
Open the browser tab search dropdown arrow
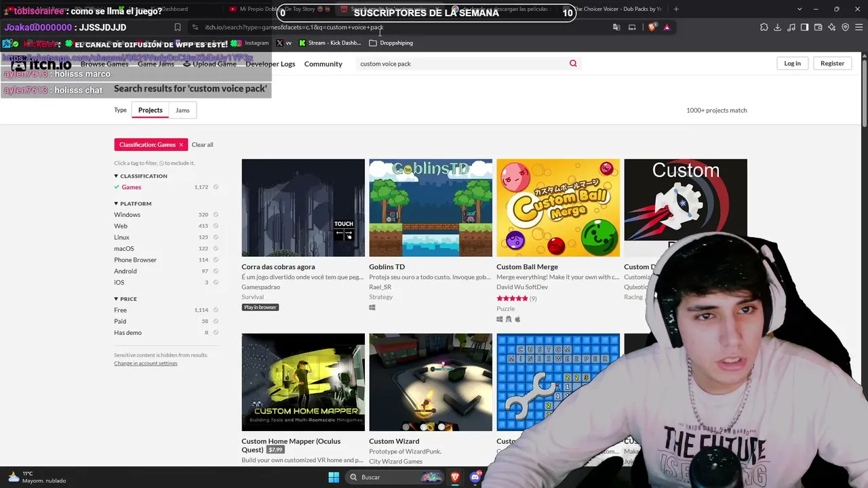point(800,9)
